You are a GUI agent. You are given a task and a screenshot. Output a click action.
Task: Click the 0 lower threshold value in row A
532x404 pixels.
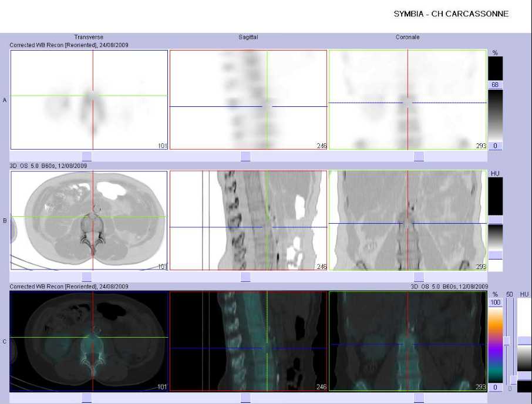coord(495,146)
